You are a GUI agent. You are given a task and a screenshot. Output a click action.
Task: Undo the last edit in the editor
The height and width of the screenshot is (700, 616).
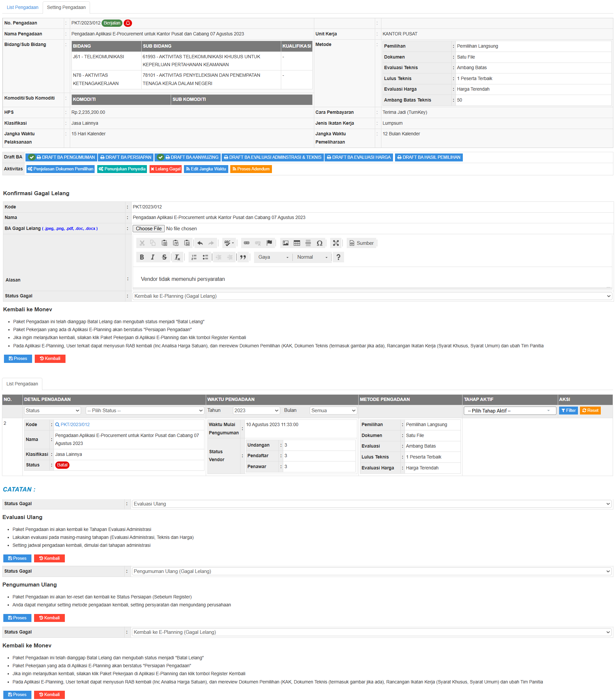coord(200,243)
